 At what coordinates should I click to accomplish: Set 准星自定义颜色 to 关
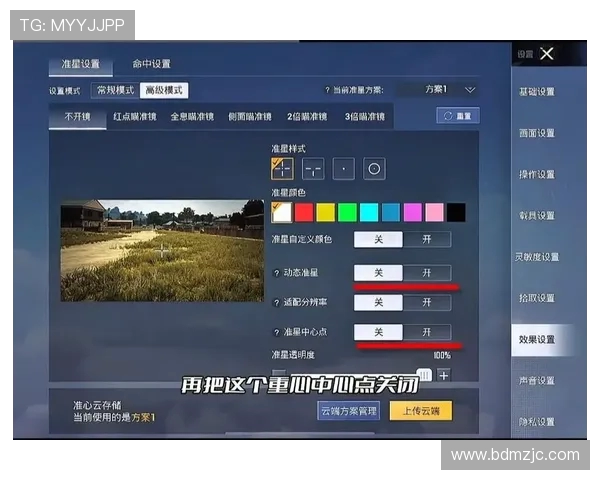pyautogui.click(x=378, y=240)
